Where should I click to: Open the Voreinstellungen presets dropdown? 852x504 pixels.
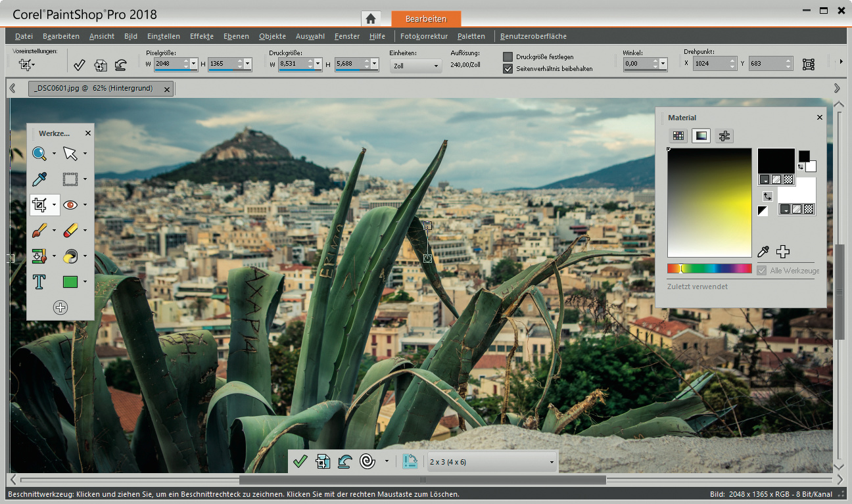pyautogui.click(x=27, y=64)
